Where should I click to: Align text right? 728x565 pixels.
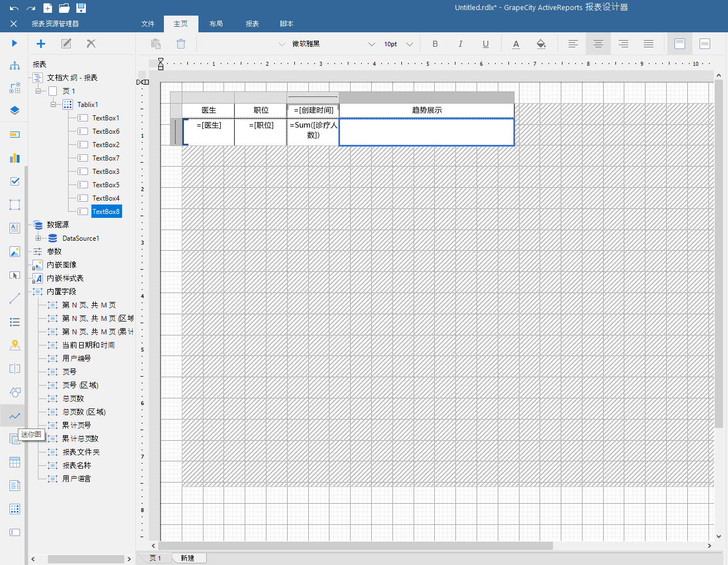coord(623,43)
